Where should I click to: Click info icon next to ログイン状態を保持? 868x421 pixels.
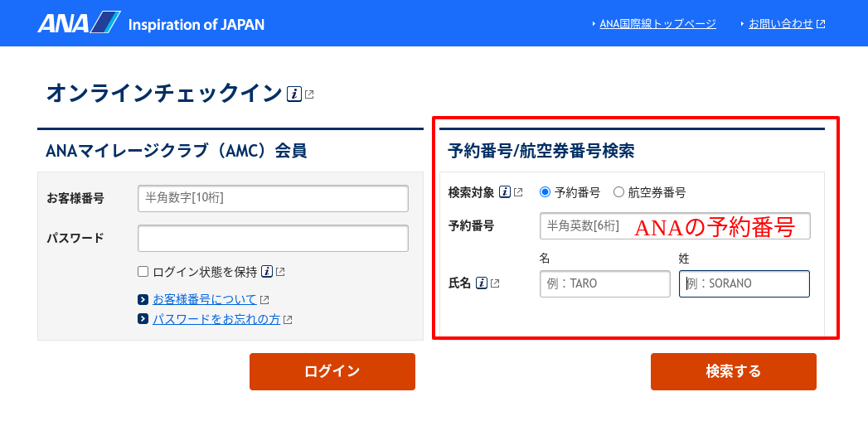click(267, 272)
